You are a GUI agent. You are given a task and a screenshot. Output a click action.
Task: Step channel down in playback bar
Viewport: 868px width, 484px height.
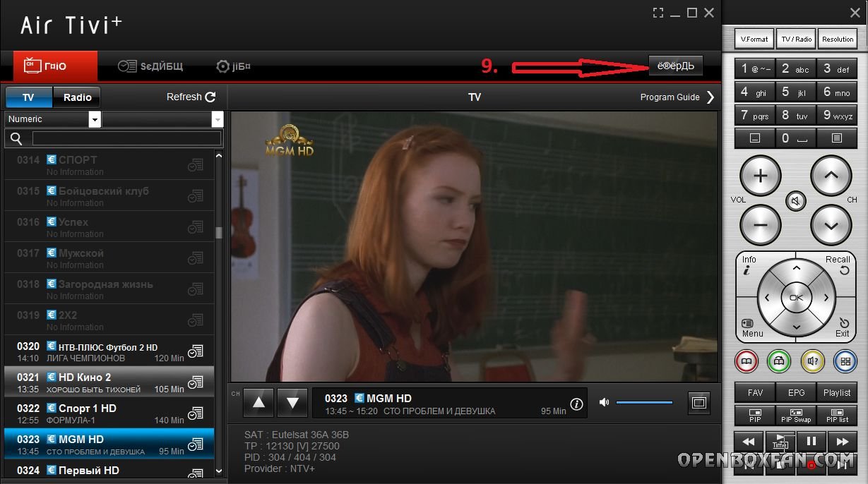click(292, 403)
